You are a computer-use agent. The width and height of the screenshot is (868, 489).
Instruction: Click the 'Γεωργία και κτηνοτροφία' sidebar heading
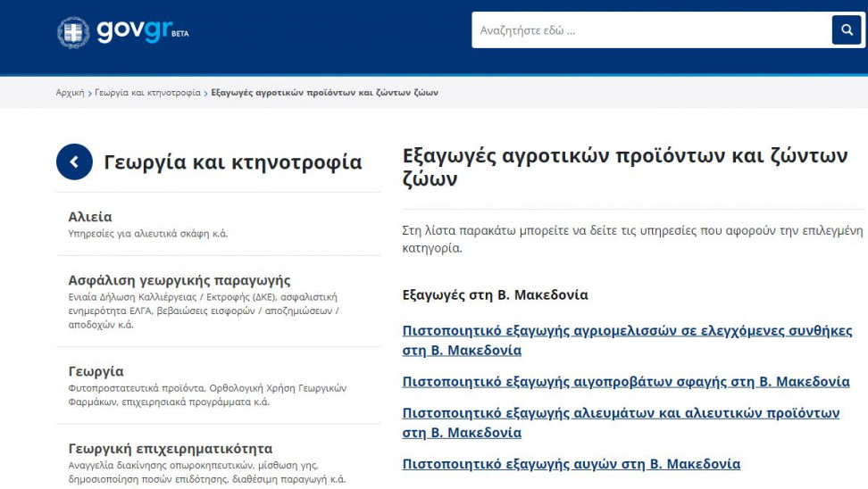(233, 162)
